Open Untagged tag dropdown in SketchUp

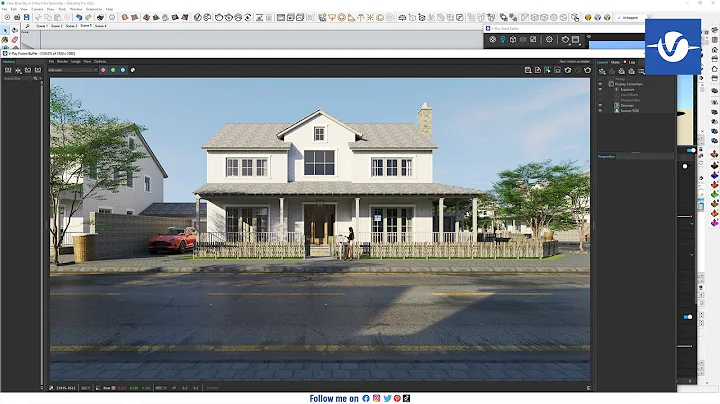point(634,17)
